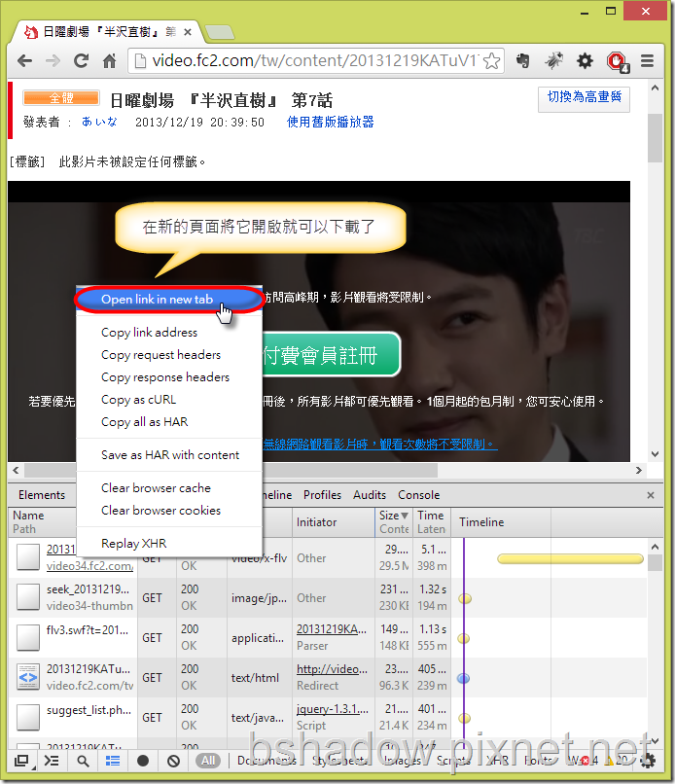Screen dimensions: 675x784
Task: Close the devtools panel
Action: tap(651, 495)
